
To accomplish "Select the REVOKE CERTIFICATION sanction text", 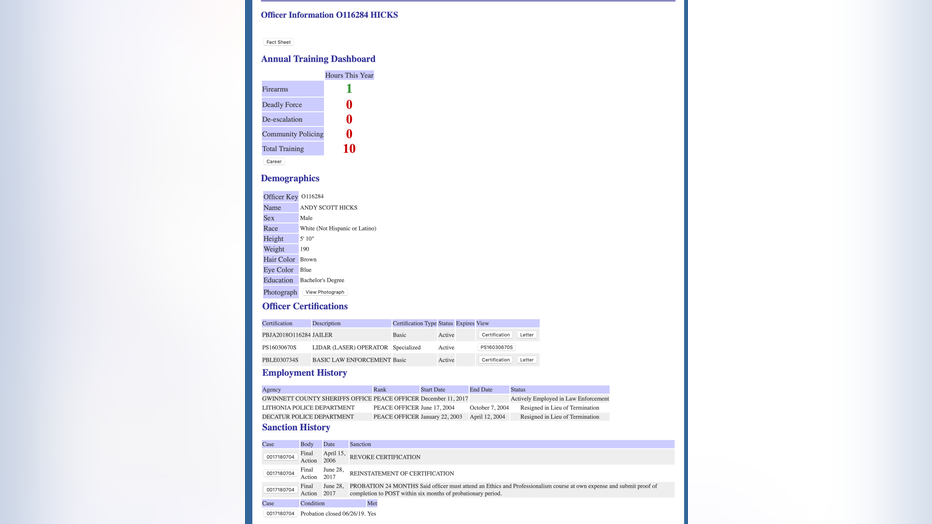I will pyautogui.click(x=385, y=457).
